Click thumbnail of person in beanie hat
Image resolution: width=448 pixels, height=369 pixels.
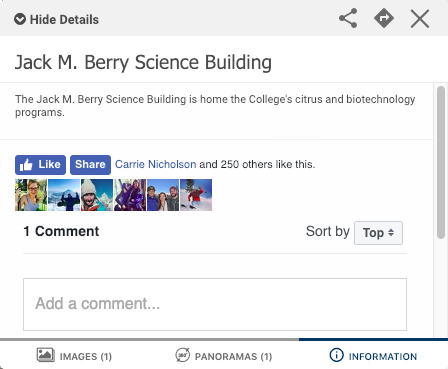(97, 195)
